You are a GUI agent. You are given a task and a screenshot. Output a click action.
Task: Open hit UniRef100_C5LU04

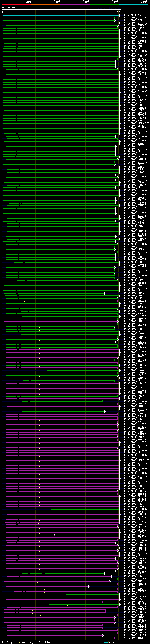click(x=135, y=635)
